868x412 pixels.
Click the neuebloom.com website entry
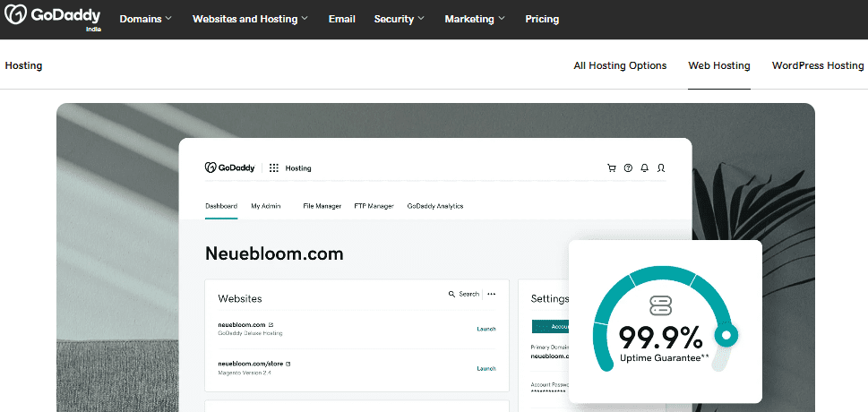coord(242,324)
